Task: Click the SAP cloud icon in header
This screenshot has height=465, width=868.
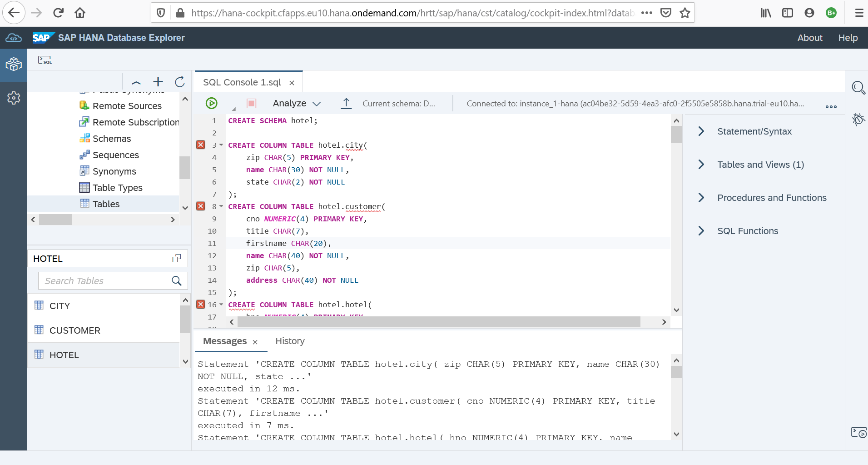Action: coord(14,38)
